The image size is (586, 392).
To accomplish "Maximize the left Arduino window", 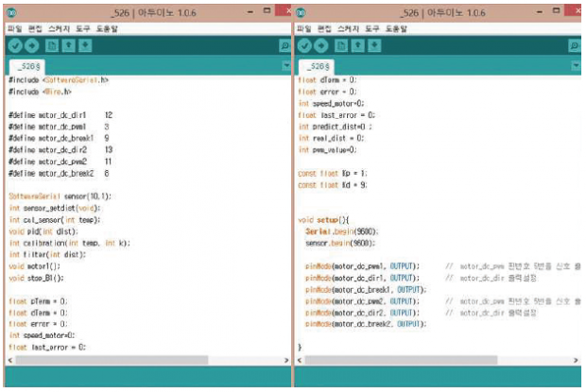I will coord(267,10).
